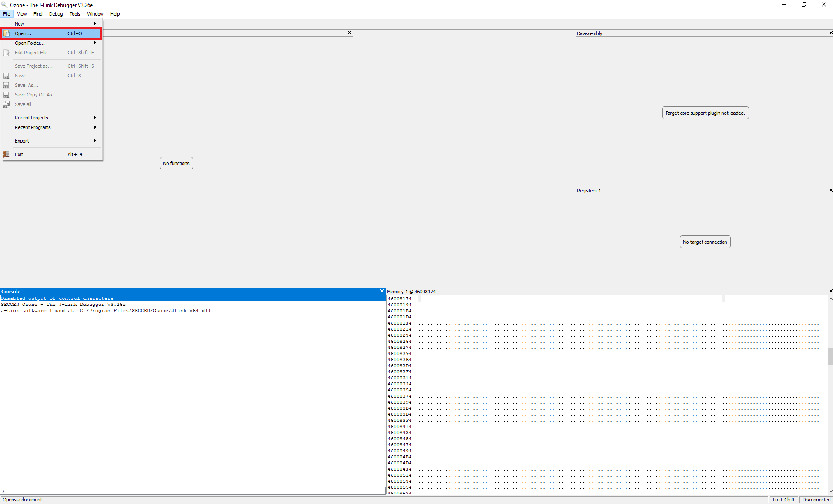Click Target core support plugin not loaded

coord(705,113)
